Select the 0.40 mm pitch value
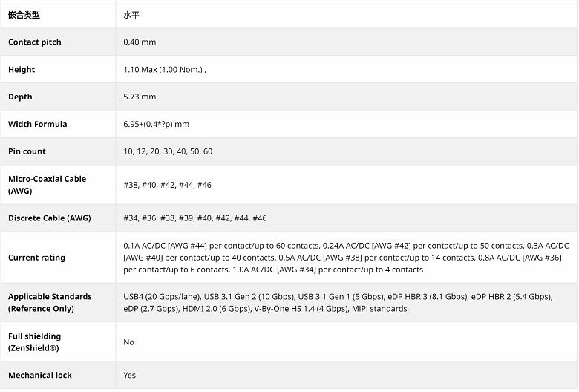The width and height of the screenshot is (579, 392). coord(140,42)
